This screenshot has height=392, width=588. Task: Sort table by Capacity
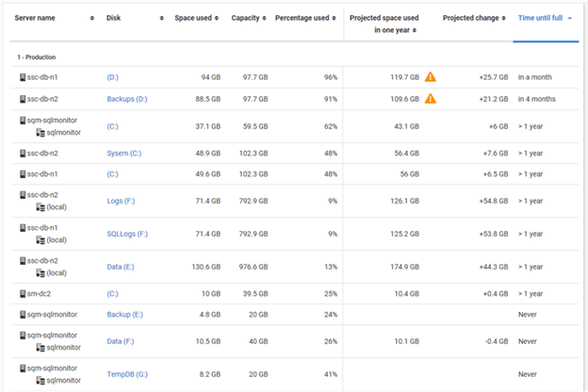[249, 18]
